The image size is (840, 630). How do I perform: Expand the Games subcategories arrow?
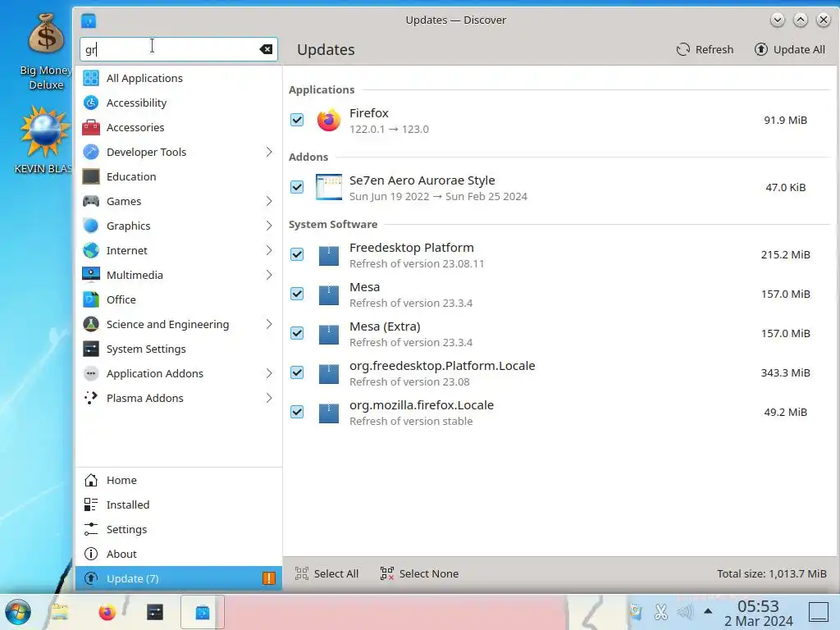(269, 202)
